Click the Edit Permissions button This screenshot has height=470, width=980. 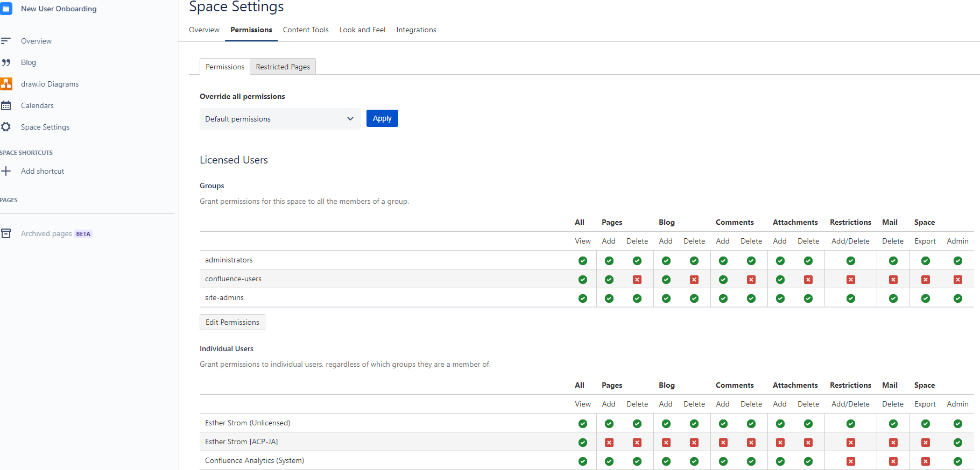click(x=232, y=322)
